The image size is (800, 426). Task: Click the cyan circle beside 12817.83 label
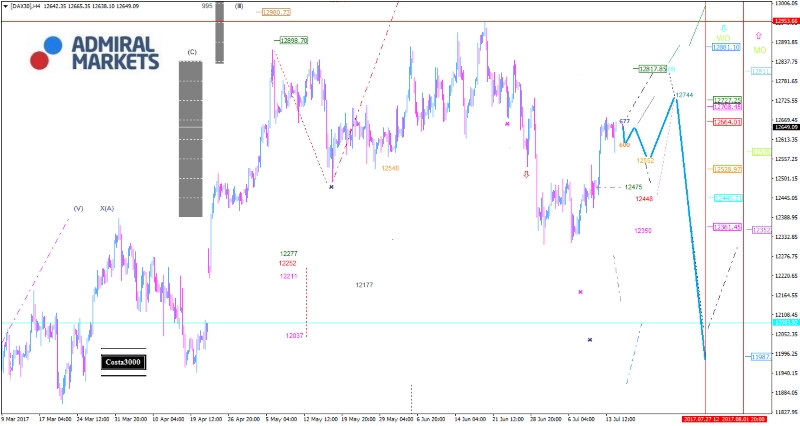(672, 69)
